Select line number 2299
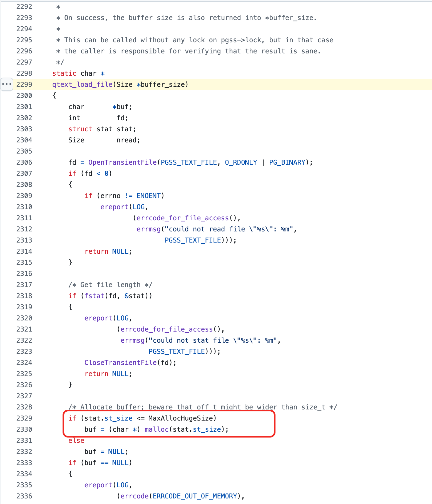This screenshot has height=504, width=432. [24, 84]
